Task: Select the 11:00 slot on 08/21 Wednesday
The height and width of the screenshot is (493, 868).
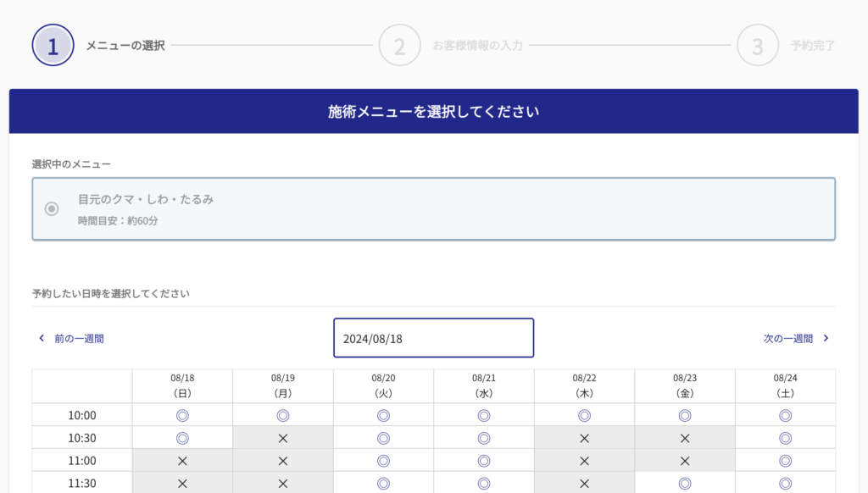Action: click(484, 461)
